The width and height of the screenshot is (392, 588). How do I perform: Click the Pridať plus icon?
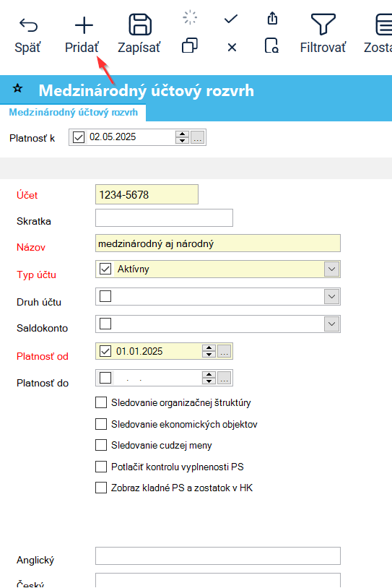coord(84,25)
